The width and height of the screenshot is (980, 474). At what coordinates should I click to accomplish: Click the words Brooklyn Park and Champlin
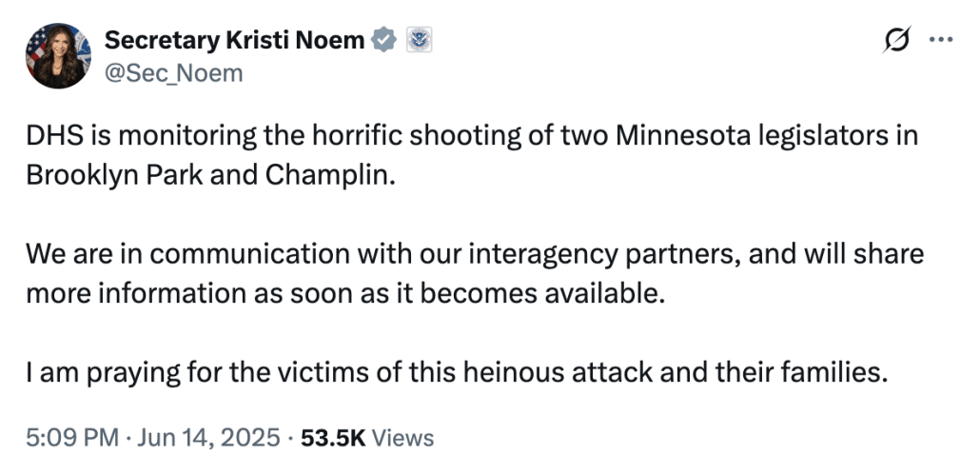pyautogui.click(x=211, y=176)
